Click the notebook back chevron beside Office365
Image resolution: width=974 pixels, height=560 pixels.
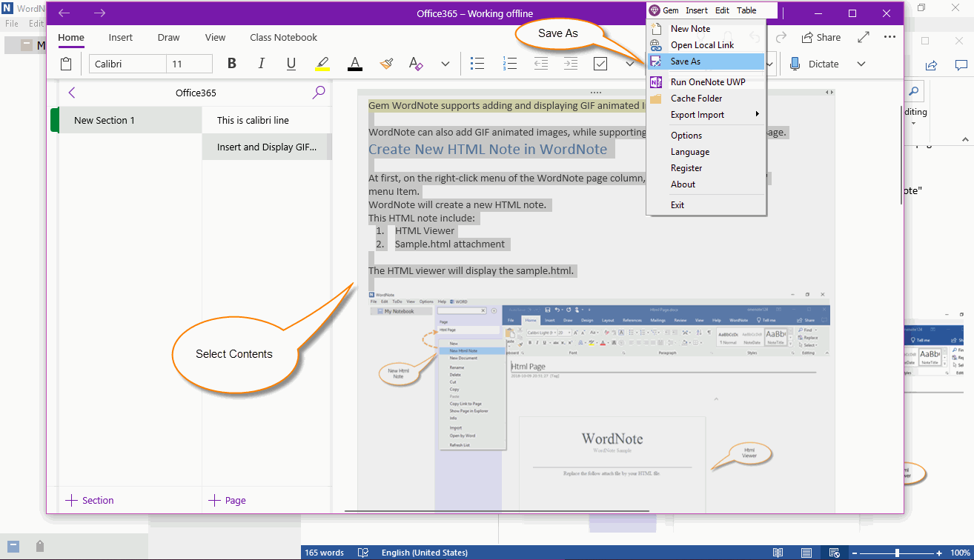pos(72,93)
